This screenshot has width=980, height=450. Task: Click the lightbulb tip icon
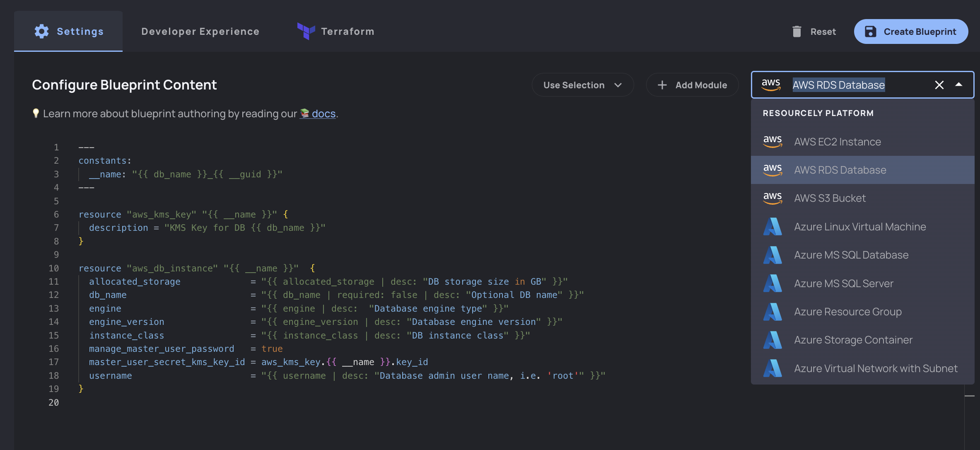click(x=36, y=113)
